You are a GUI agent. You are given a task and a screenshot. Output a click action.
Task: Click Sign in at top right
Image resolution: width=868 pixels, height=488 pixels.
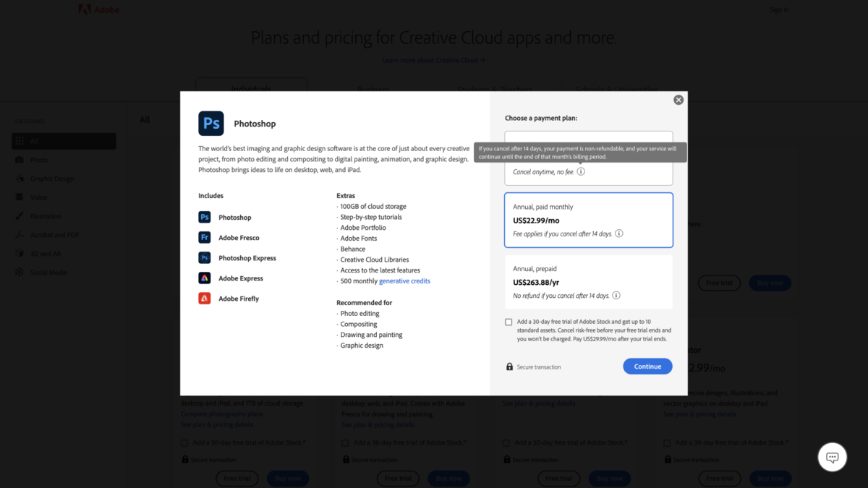(779, 9)
